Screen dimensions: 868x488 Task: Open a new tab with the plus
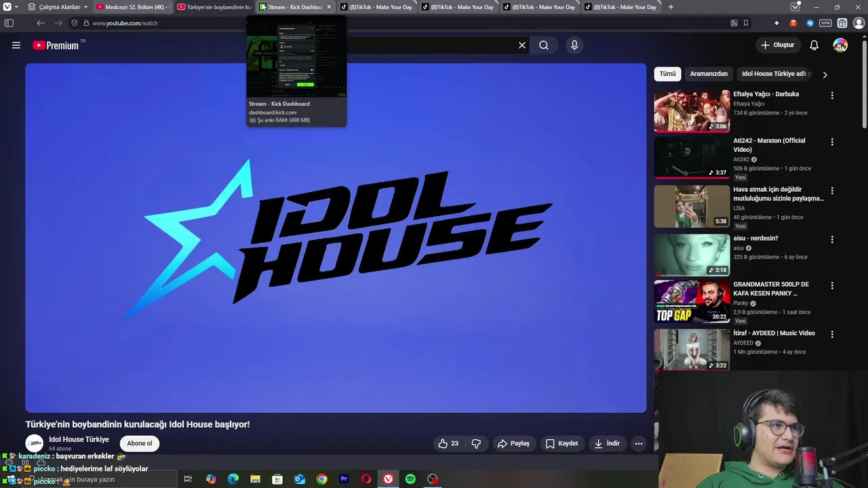671,7
